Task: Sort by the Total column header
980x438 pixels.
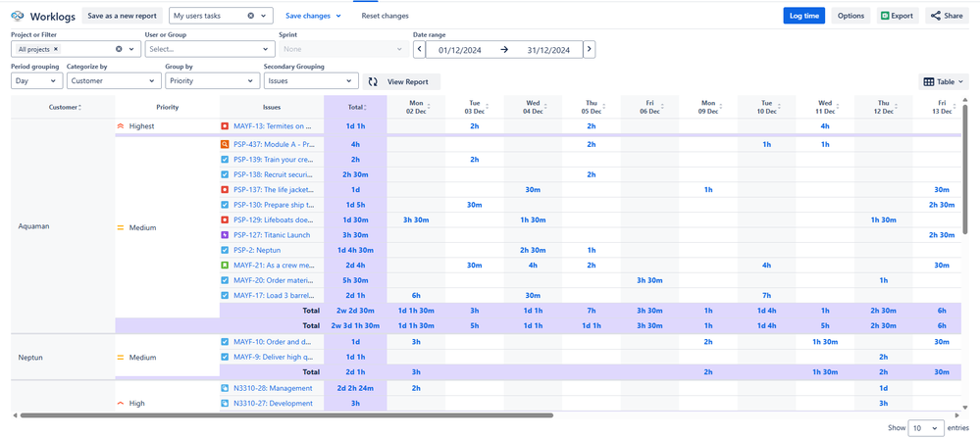Action: click(x=355, y=107)
